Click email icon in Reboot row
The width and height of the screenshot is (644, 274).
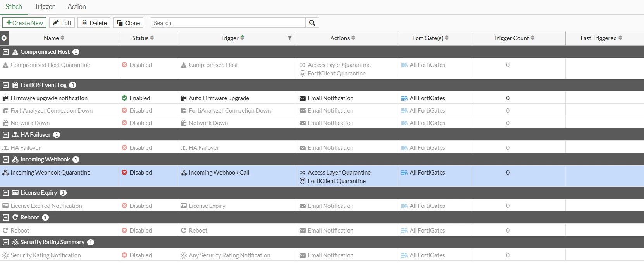point(303,231)
